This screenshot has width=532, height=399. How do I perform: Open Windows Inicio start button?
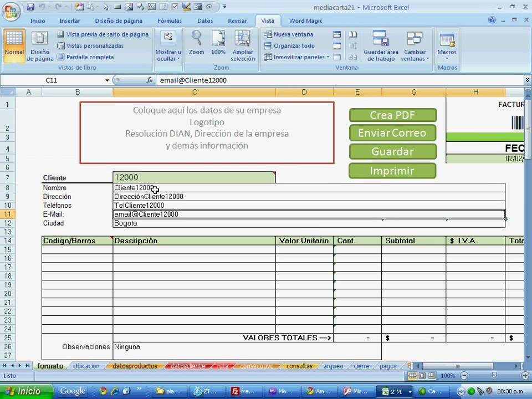click(x=27, y=391)
